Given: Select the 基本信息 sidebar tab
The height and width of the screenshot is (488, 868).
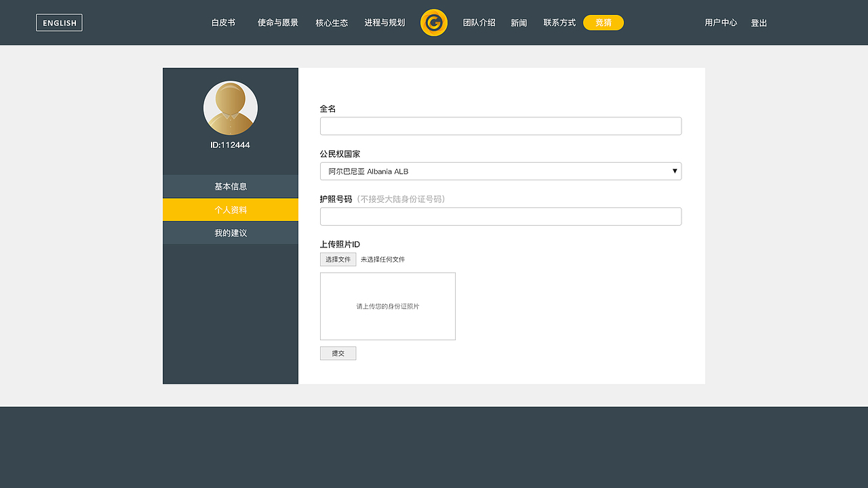Looking at the screenshot, I should [231, 186].
